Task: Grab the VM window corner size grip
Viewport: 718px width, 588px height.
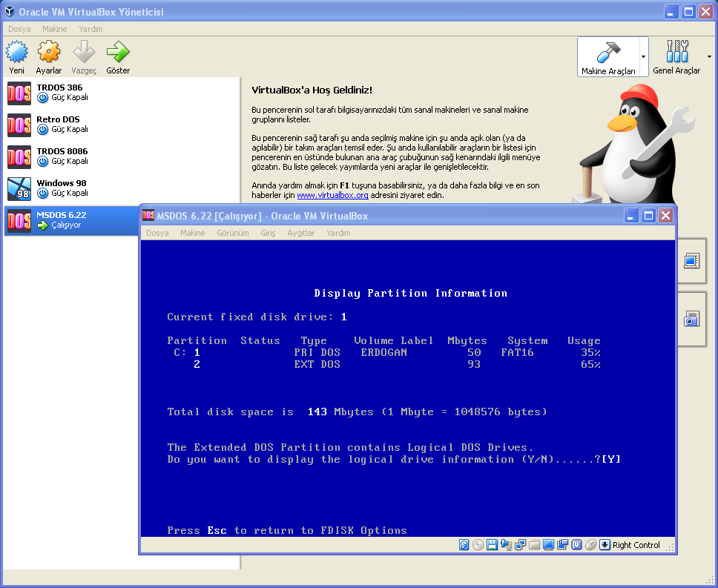Action: [x=671, y=548]
